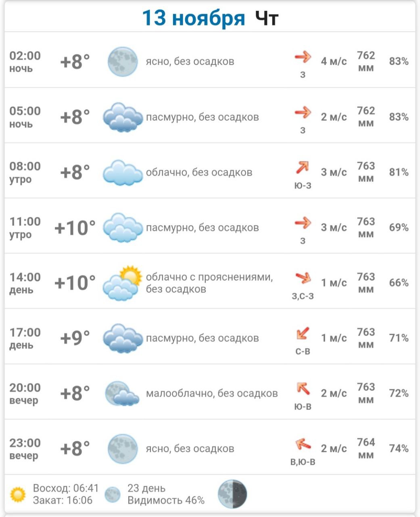Screen dimensions: 420x517
Task: Click "облачно с прояснениями" description text
Action: click(x=209, y=277)
